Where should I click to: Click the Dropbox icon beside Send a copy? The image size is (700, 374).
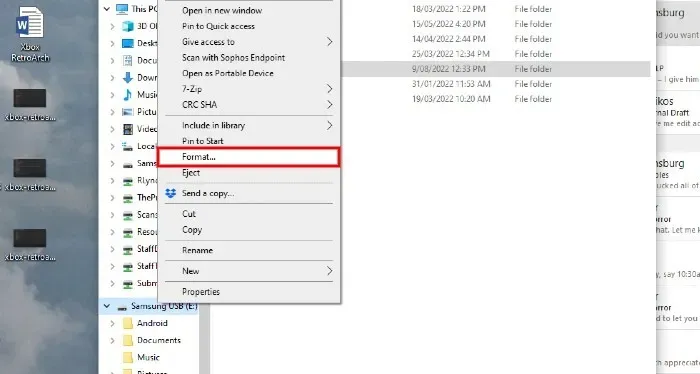pos(171,193)
